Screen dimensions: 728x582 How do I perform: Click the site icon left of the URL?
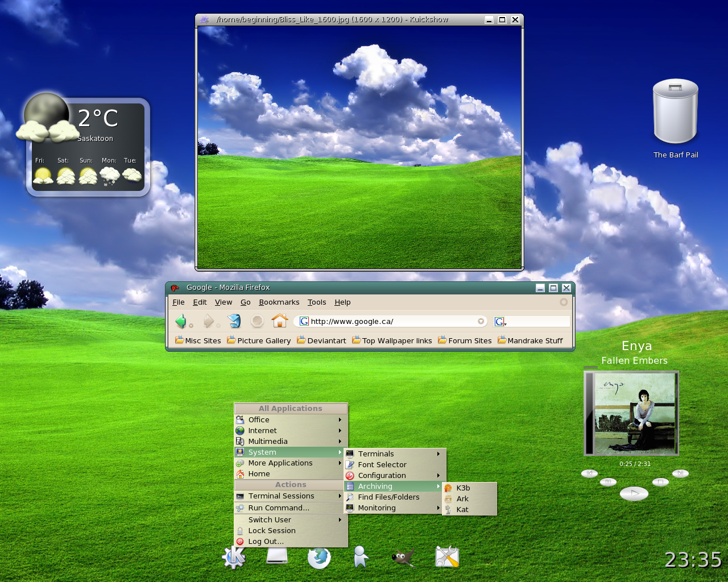pyautogui.click(x=304, y=321)
